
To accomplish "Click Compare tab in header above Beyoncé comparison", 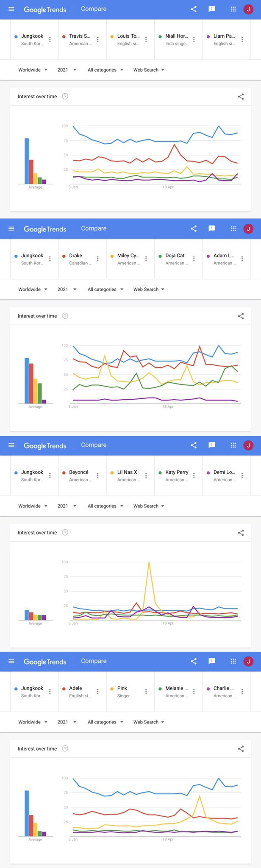I will click(x=94, y=445).
